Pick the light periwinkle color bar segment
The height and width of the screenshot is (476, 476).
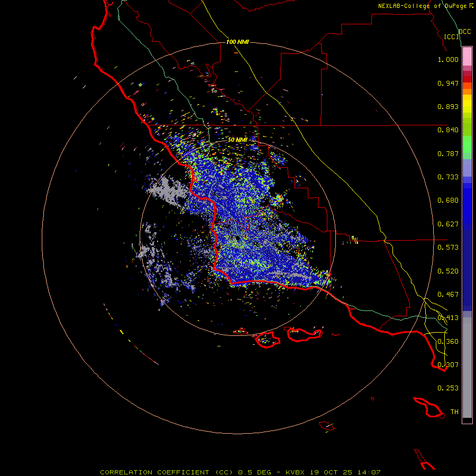pyautogui.click(x=467, y=168)
